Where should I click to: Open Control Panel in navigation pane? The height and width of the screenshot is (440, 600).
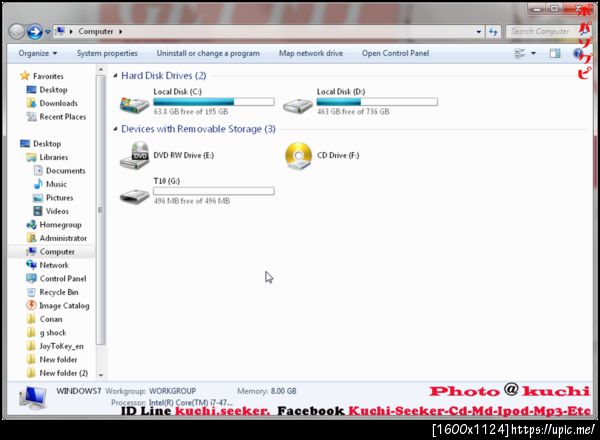[x=56, y=279]
